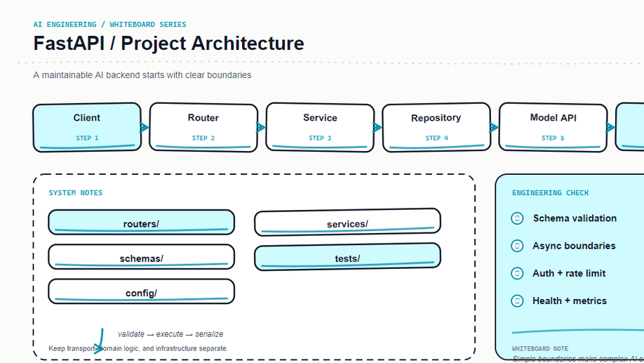Select the Router step 2 card
The image size is (644, 363).
pyautogui.click(x=203, y=128)
